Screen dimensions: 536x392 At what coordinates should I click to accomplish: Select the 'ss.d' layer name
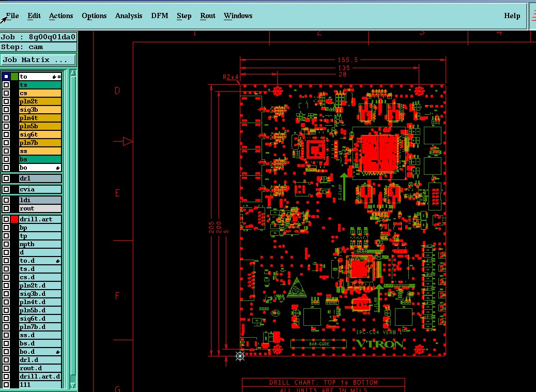40,335
